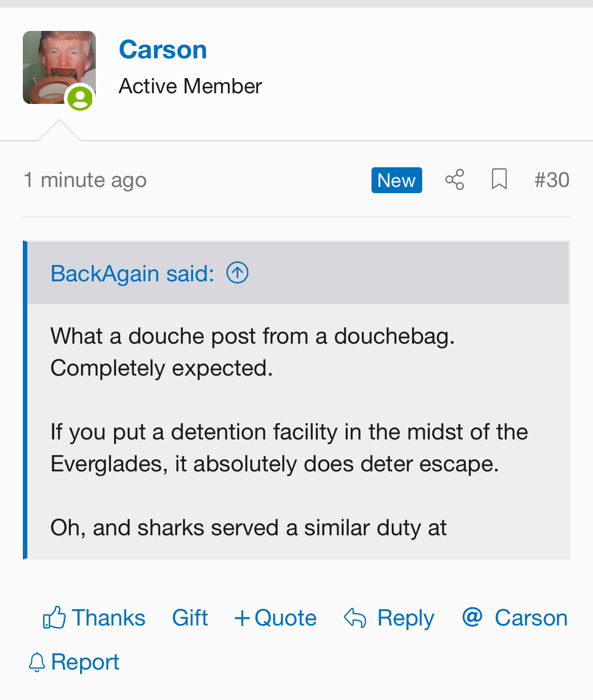The image size is (593, 700).
Task: Expand the truncated quote at the sharks line
Action: (x=248, y=528)
